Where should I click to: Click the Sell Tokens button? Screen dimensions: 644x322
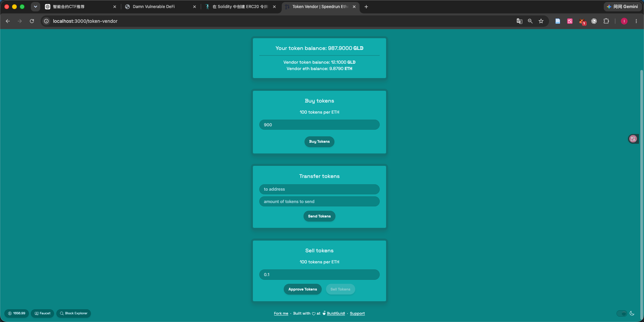pyautogui.click(x=340, y=289)
